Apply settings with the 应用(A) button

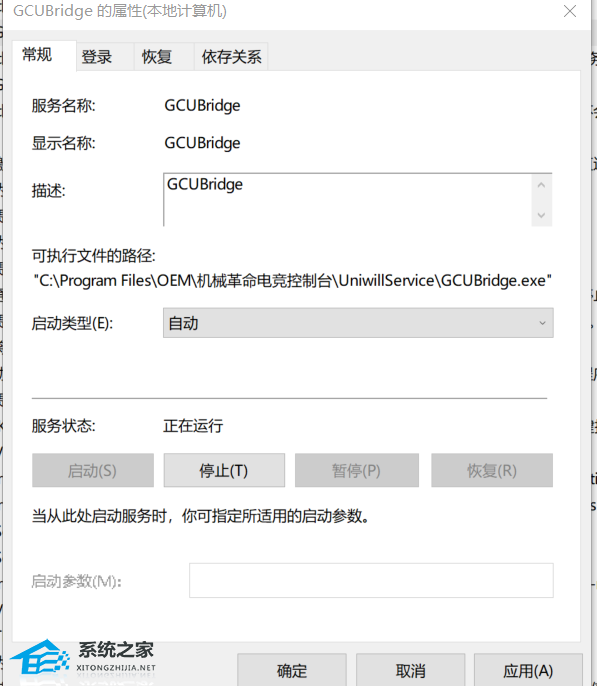[x=528, y=670]
